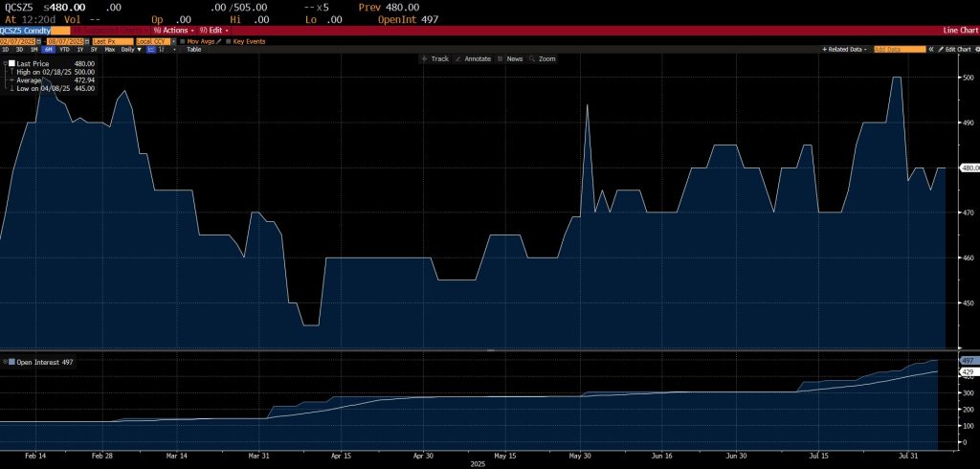Activate the Zoom magnifier tool

[x=532, y=59]
